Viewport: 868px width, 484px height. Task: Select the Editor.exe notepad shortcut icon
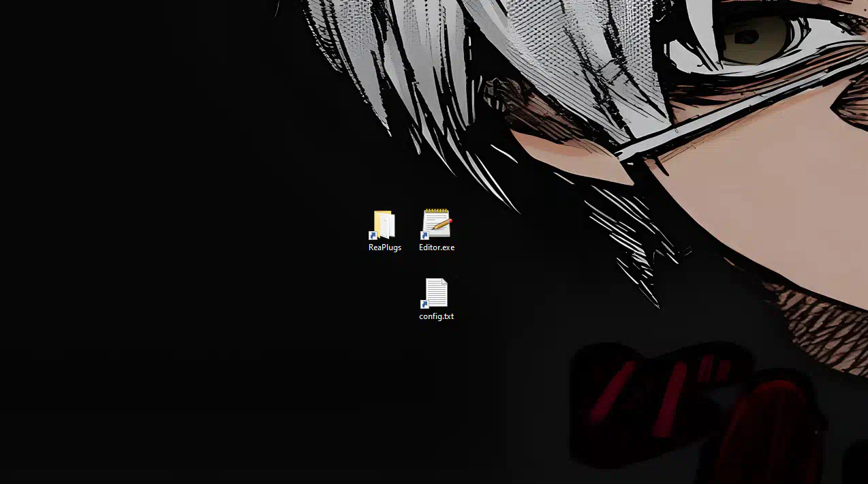(436, 224)
